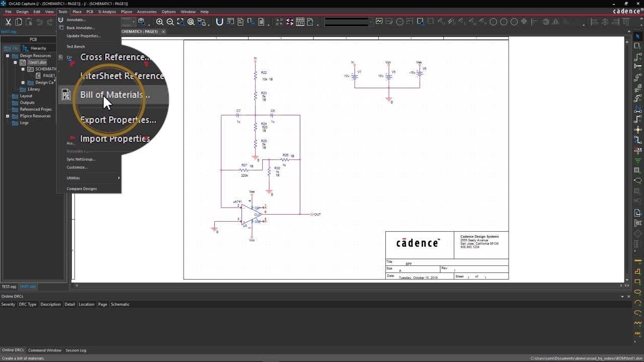
Task: Click the Paste clipboard icon
Action: point(29,22)
